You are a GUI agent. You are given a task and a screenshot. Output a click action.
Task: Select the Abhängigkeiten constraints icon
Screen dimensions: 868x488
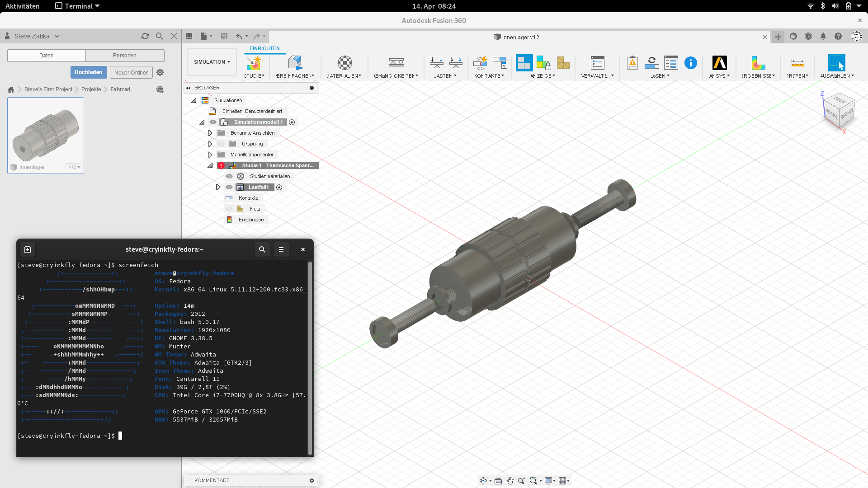pos(396,63)
